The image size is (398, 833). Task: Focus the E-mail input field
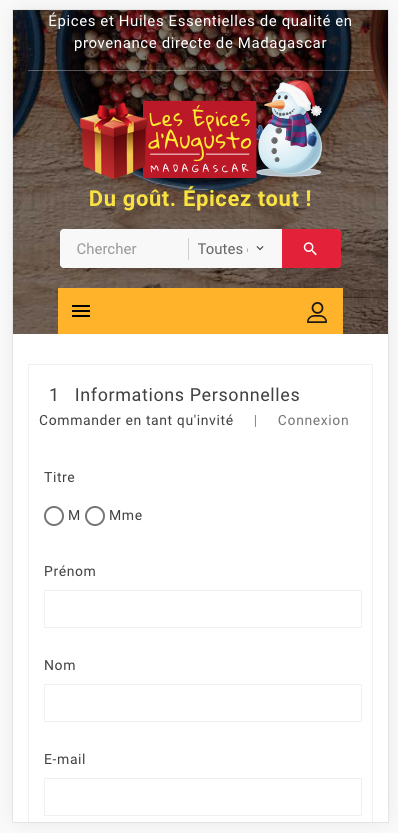pos(202,797)
